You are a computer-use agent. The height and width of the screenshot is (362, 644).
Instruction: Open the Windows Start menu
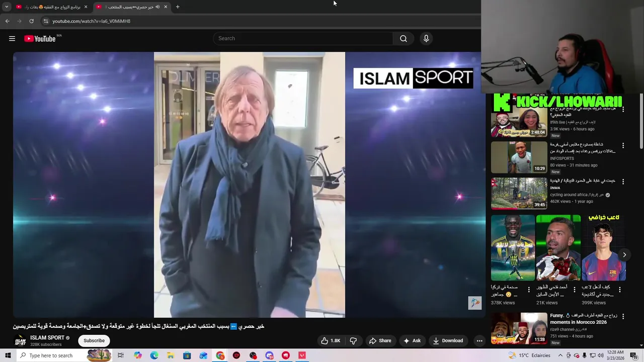point(8,355)
